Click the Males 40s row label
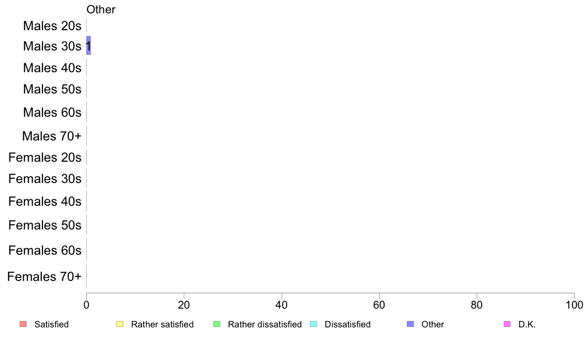588x364 pixels. 52,68
